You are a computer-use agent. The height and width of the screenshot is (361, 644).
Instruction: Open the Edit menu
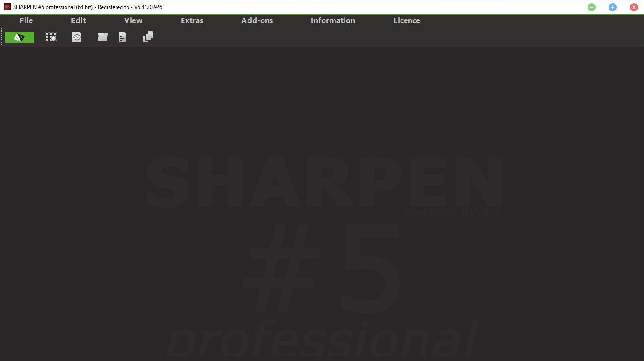pos(78,20)
